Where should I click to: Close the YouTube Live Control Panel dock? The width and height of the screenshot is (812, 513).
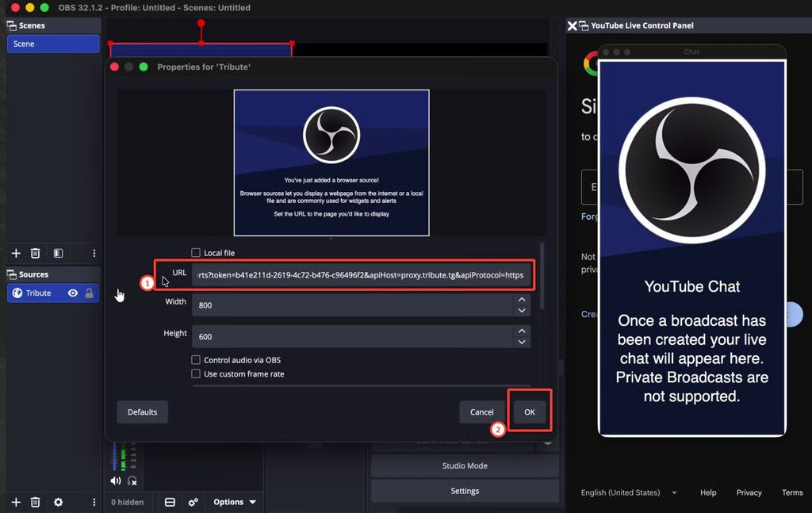(572, 25)
